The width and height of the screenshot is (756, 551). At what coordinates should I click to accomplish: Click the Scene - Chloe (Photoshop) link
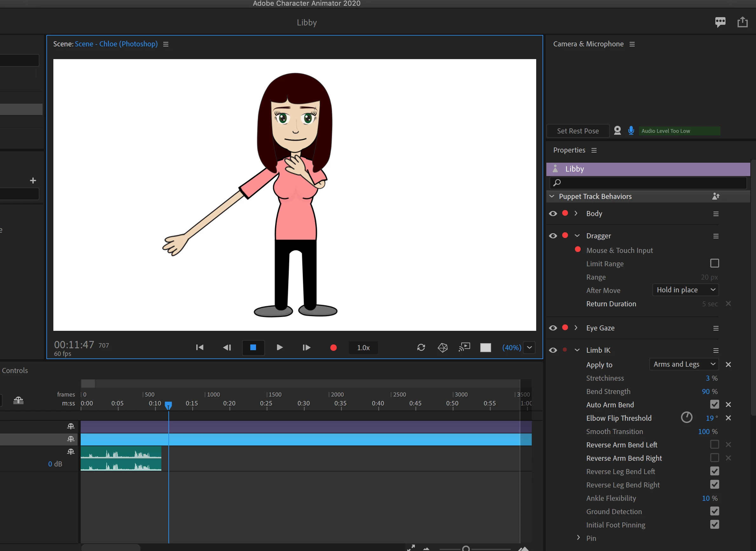coord(116,44)
